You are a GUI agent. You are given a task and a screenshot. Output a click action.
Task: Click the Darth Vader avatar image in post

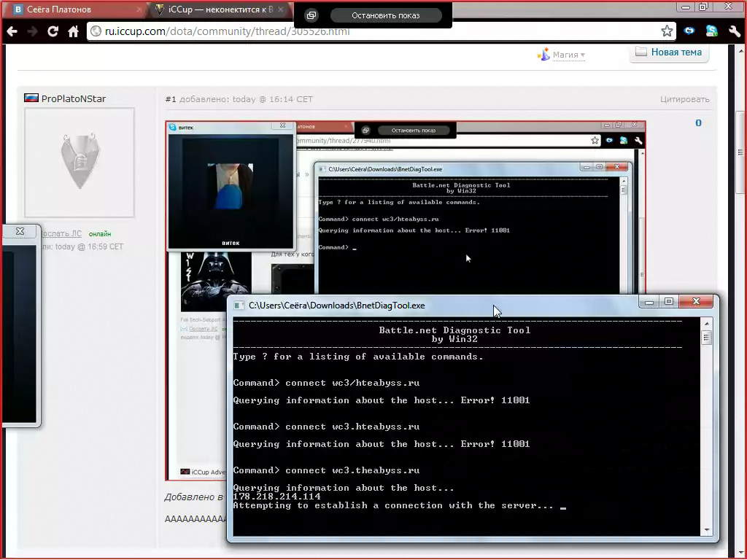(x=216, y=281)
